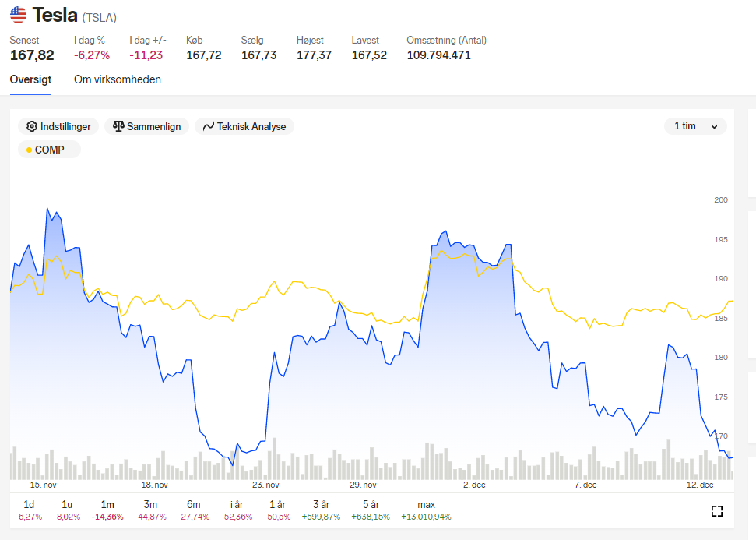This screenshot has width=756, height=540.
Task: Click the chevron arrow beside 1 tim
Action: (715, 127)
